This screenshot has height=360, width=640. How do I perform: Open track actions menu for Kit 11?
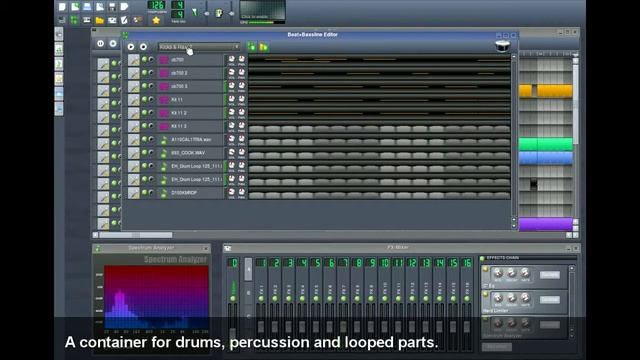pyautogui.click(x=133, y=100)
